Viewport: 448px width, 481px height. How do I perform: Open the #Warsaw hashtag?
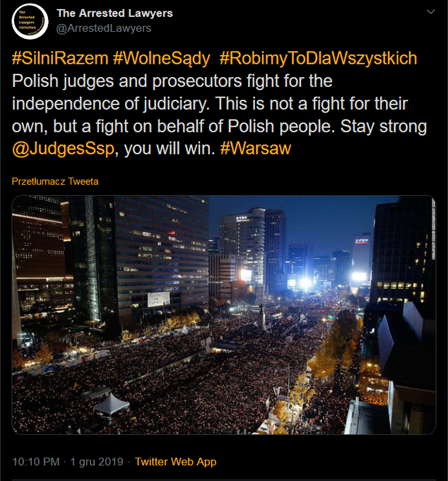(x=256, y=149)
